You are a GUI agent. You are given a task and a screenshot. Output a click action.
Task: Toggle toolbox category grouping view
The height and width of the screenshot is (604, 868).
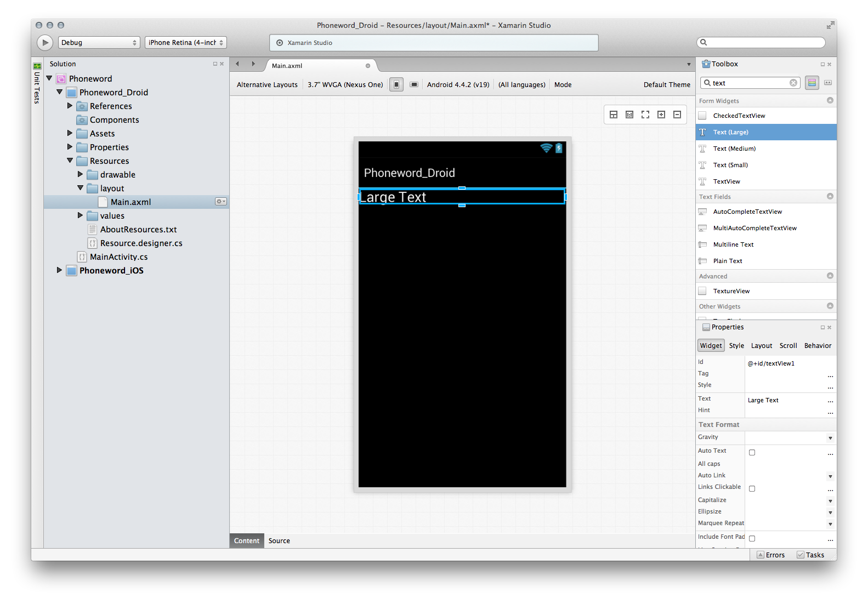812,83
